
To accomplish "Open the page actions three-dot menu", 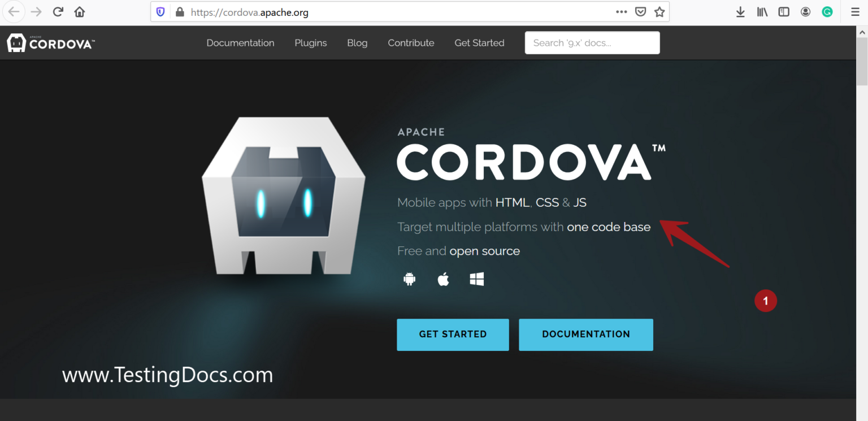I will pyautogui.click(x=621, y=12).
